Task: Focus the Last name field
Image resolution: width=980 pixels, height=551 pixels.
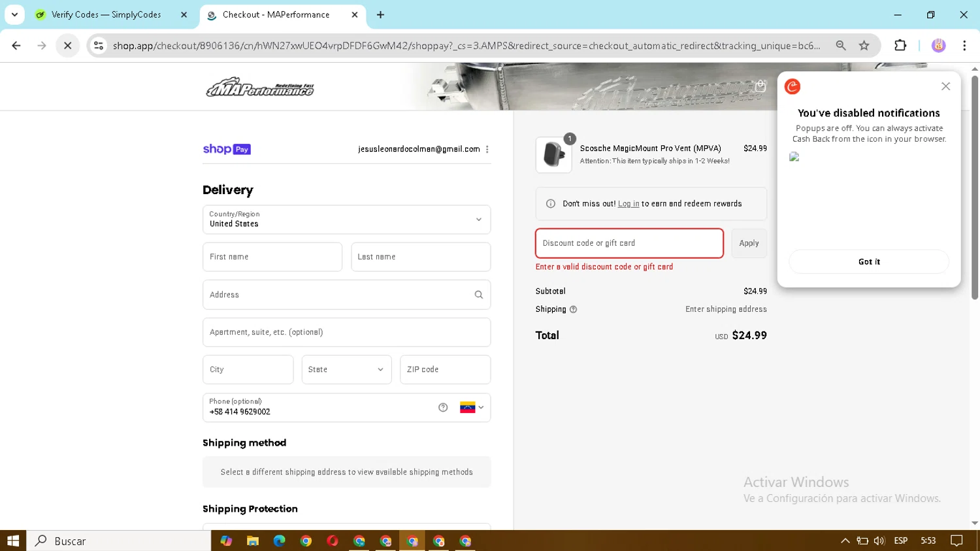Action: click(x=421, y=257)
